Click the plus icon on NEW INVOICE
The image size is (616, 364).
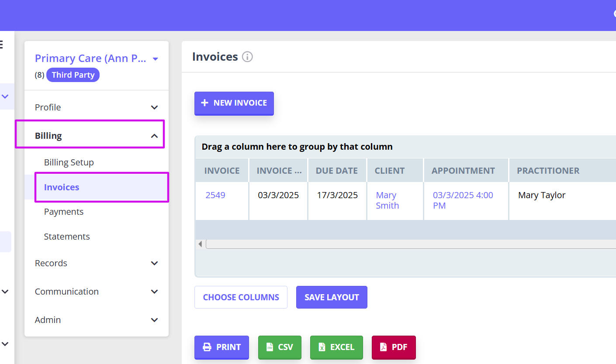(205, 103)
